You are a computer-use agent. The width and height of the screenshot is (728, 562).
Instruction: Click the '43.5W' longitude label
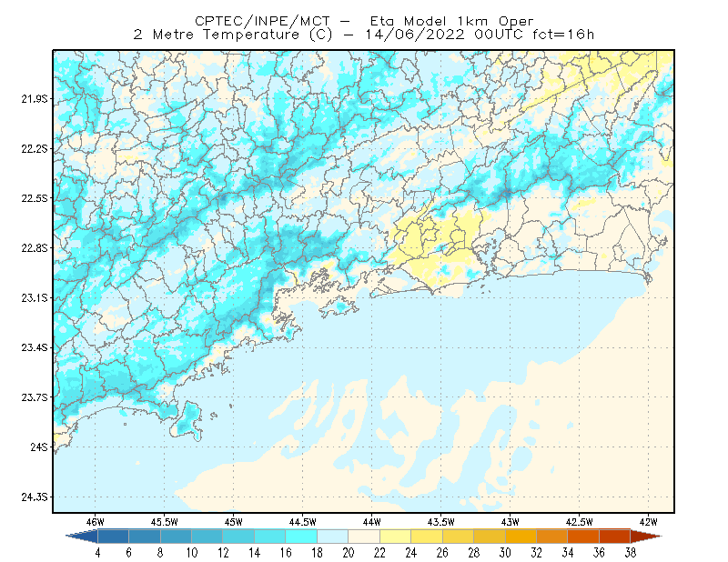click(441, 522)
